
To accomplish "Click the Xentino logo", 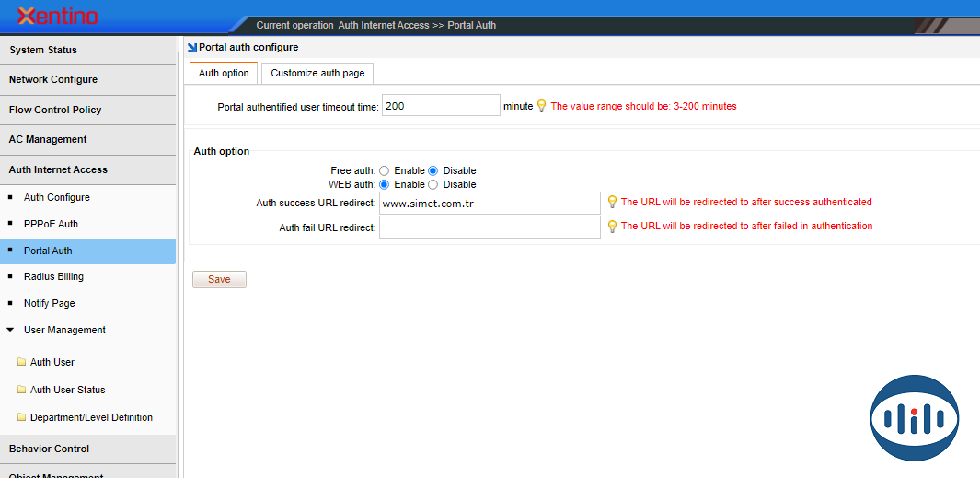I will [x=57, y=16].
